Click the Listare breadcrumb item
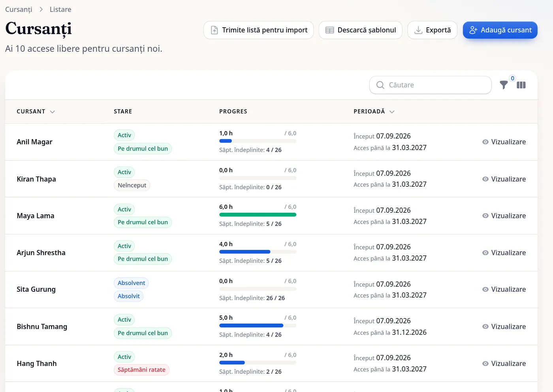The width and height of the screenshot is (553, 392). coord(60,9)
